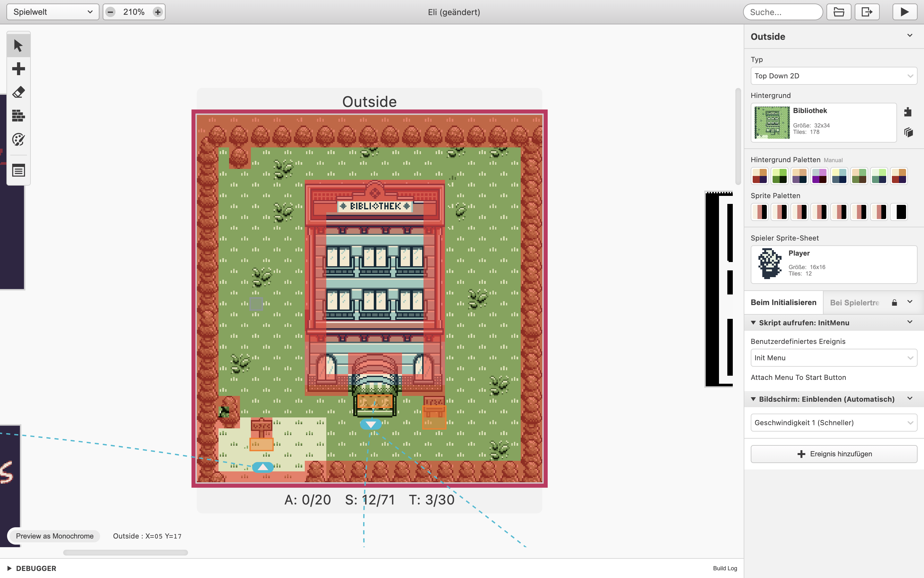
Task: Collapse the Skript aufrufen: InitMenu event
Action: 753,323
